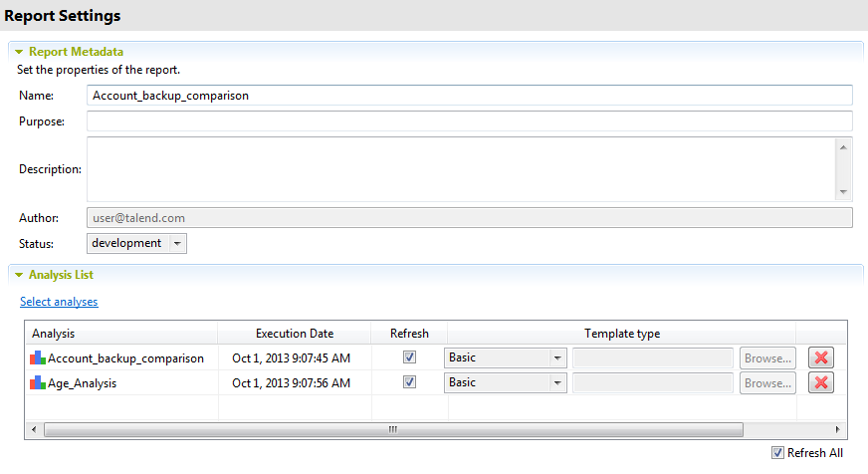Image resolution: width=868 pixels, height=474 pixels.
Task: Open the Select analyses link
Action: pyautogui.click(x=59, y=302)
